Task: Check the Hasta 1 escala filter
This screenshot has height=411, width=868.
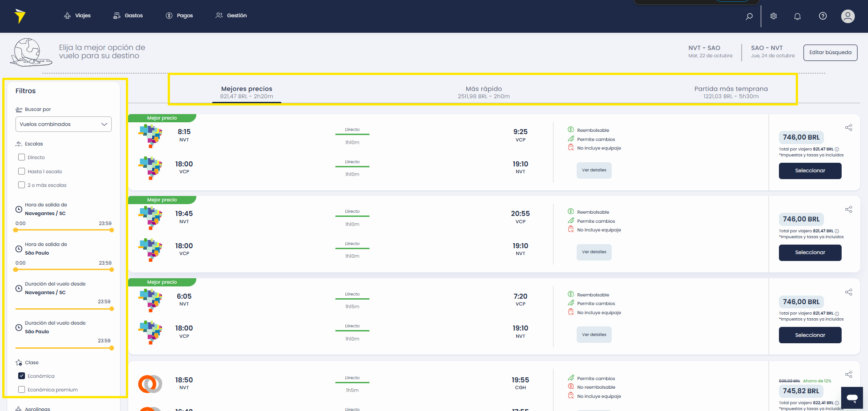Action: pos(21,171)
